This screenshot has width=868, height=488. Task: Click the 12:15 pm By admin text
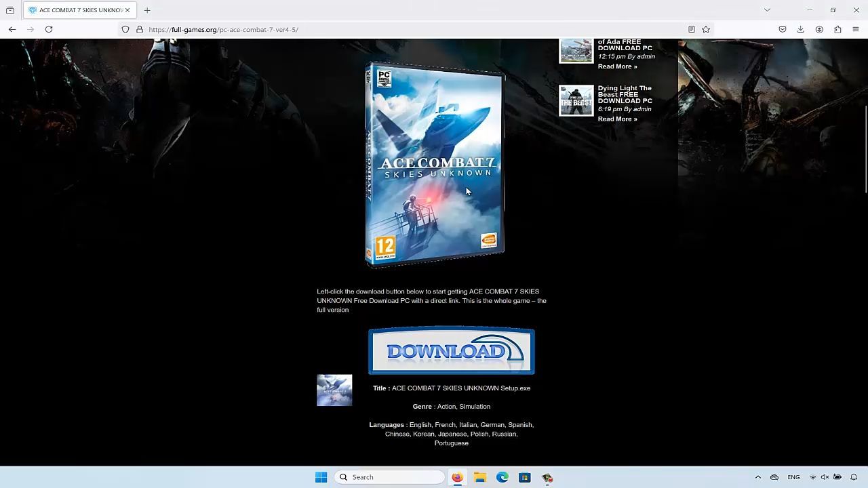(627, 57)
